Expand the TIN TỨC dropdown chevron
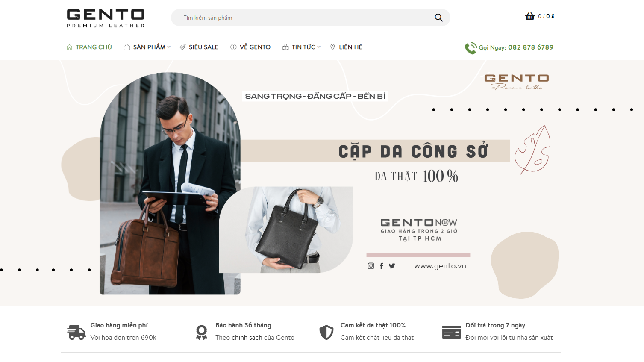Screen dimensions: 644x362 pyautogui.click(x=319, y=47)
